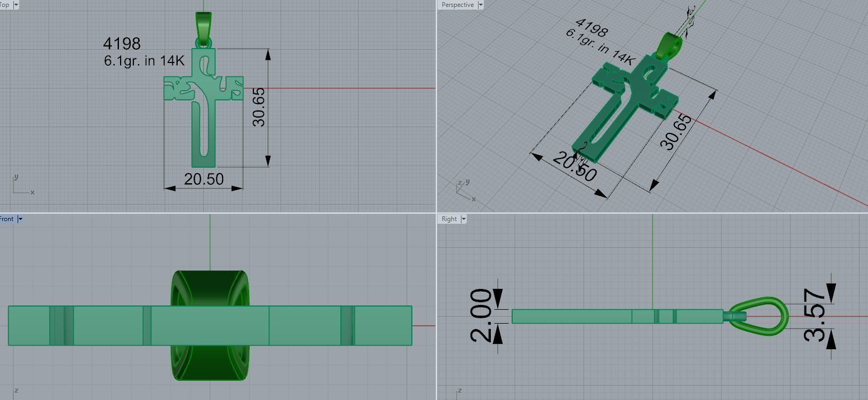Screen dimensions: 868x400
Task: Select the 20.50 dimension in Top view
Action: 204,179
